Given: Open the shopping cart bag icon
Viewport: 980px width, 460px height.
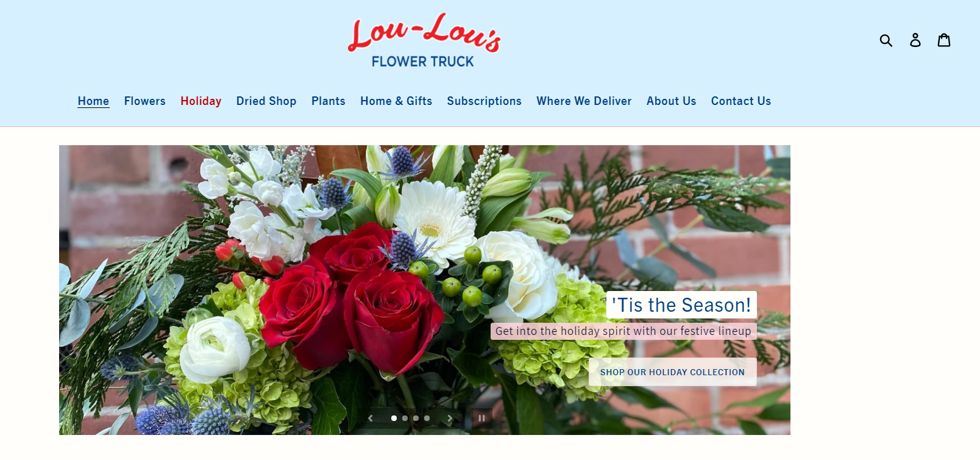Looking at the screenshot, I should pyautogui.click(x=944, y=40).
